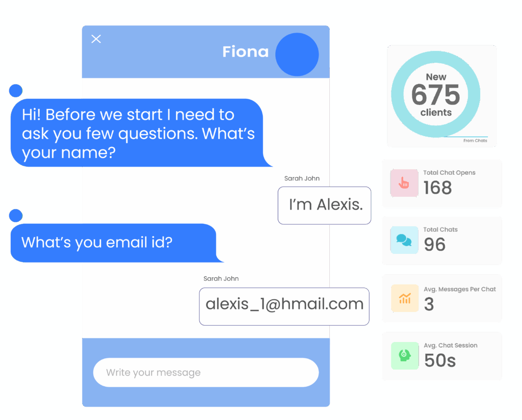The image size is (522, 420).
Task: Open the New 675 clients donut chart
Action: [x=435, y=94]
